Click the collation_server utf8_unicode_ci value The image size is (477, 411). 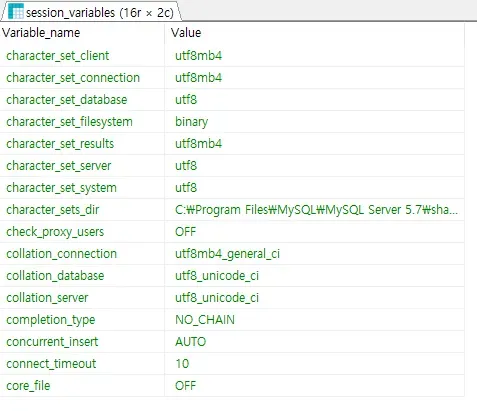click(217, 298)
